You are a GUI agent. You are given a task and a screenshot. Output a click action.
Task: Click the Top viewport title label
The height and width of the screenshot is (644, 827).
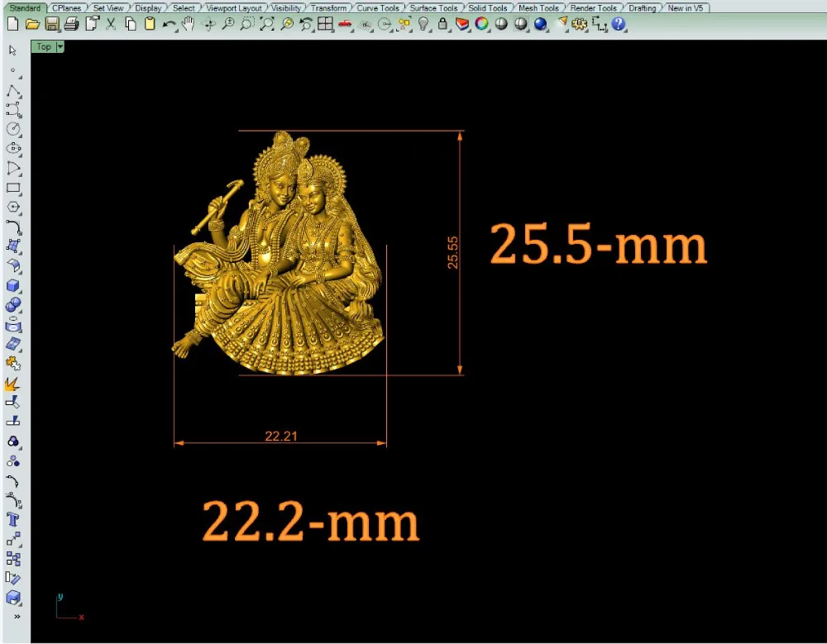(x=44, y=47)
